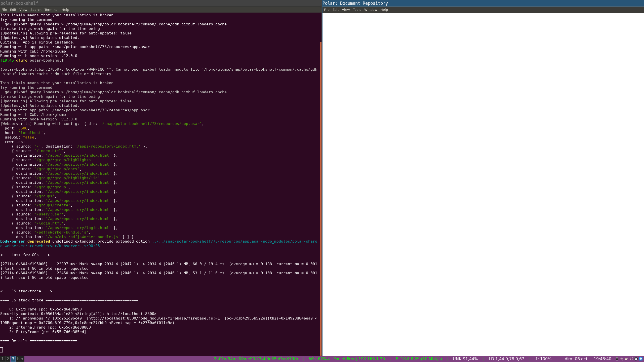Open the Search menu in the terminal
This screenshot has height=362, width=644.
pos(36,10)
